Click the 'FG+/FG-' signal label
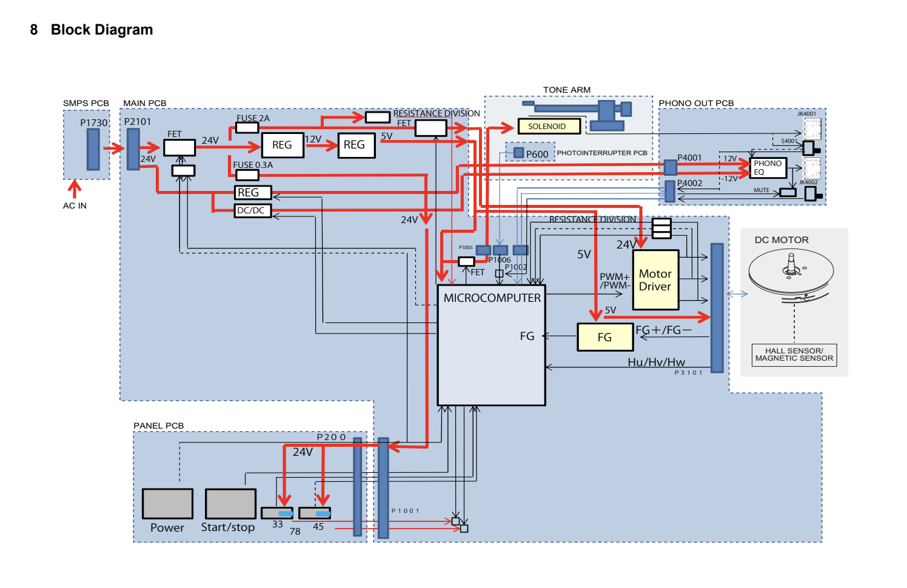The image size is (907, 588). pos(663,330)
